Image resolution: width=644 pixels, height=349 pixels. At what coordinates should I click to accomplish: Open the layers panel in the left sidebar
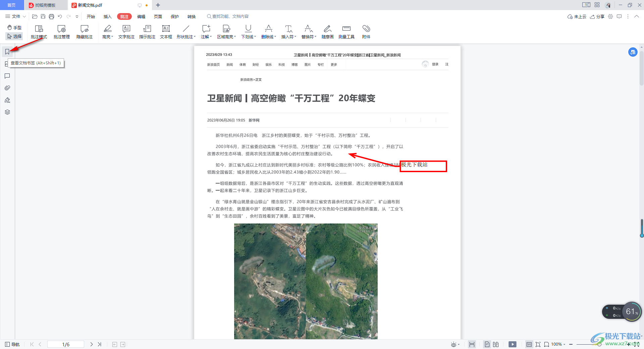7,112
